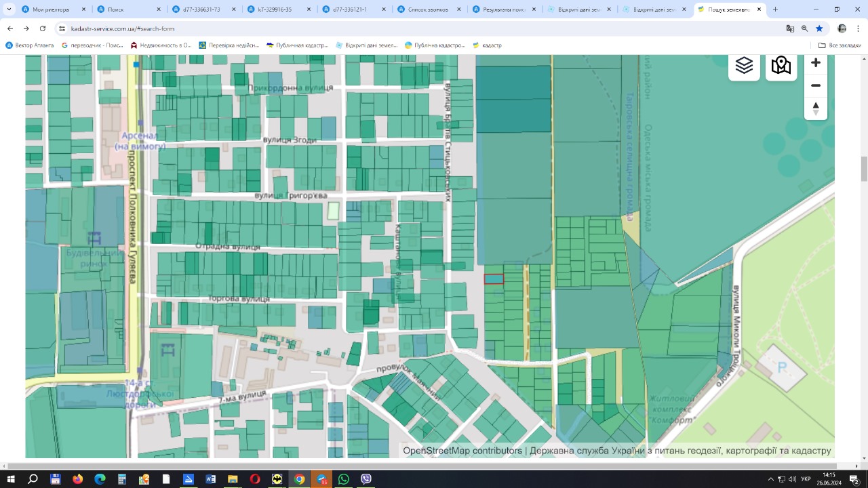
Task: Select the red-outlined land parcel
Action: [x=494, y=279]
